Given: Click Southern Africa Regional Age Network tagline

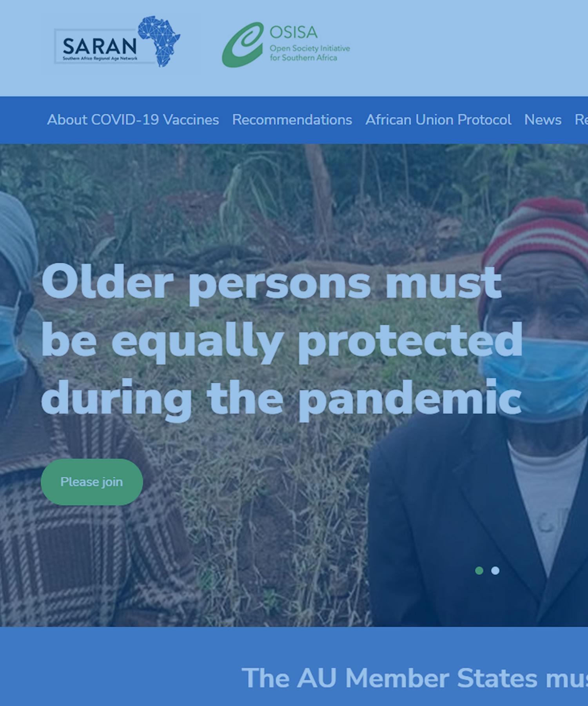Looking at the screenshot, I should [x=100, y=58].
